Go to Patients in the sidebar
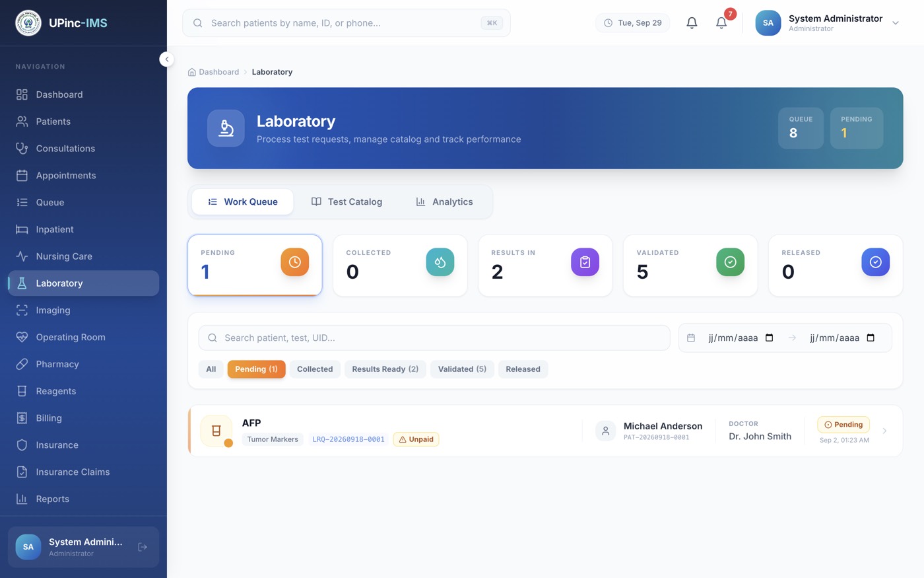The width and height of the screenshot is (924, 578). tap(83, 122)
